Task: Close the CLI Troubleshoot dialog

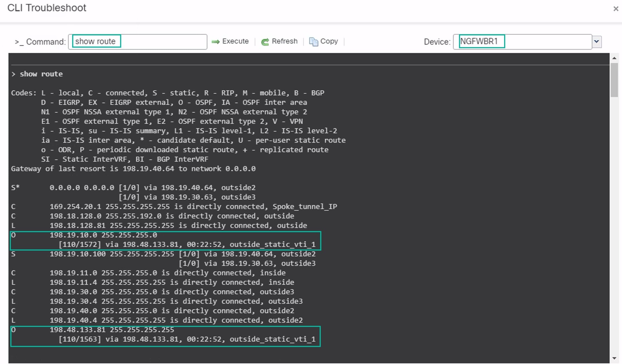Action: 616,9
